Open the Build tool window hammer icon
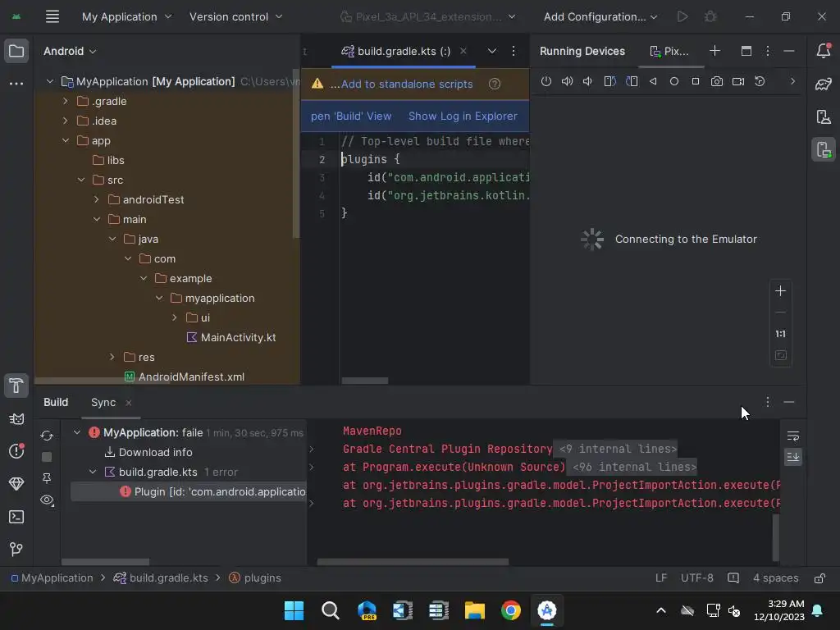The height and width of the screenshot is (630, 840). pos(16,386)
